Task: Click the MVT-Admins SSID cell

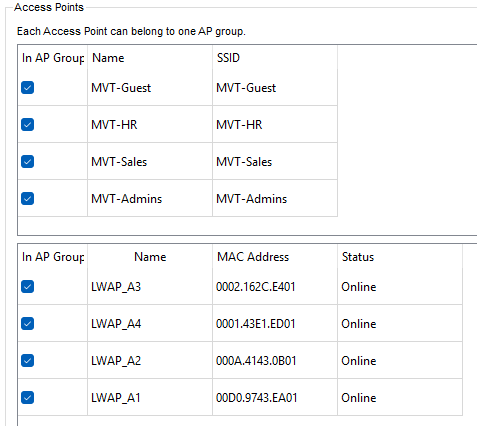Action: (x=275, y=199)
